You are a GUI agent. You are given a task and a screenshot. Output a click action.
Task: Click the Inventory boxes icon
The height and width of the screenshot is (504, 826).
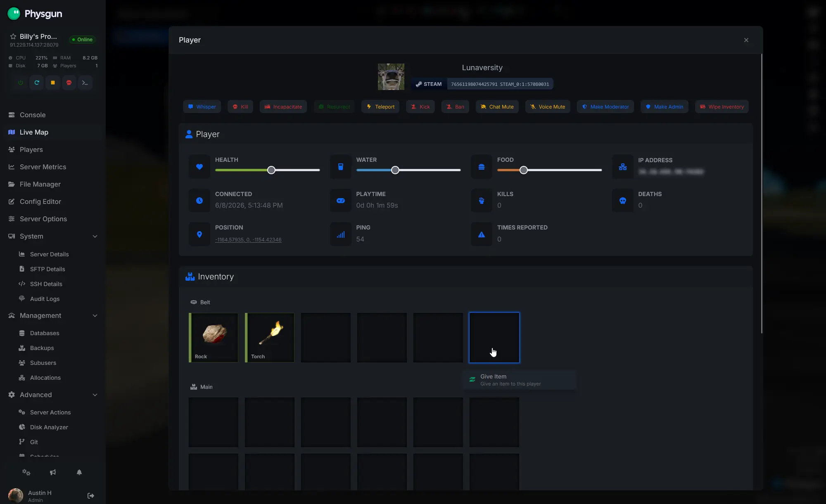[x=190, y=277]
